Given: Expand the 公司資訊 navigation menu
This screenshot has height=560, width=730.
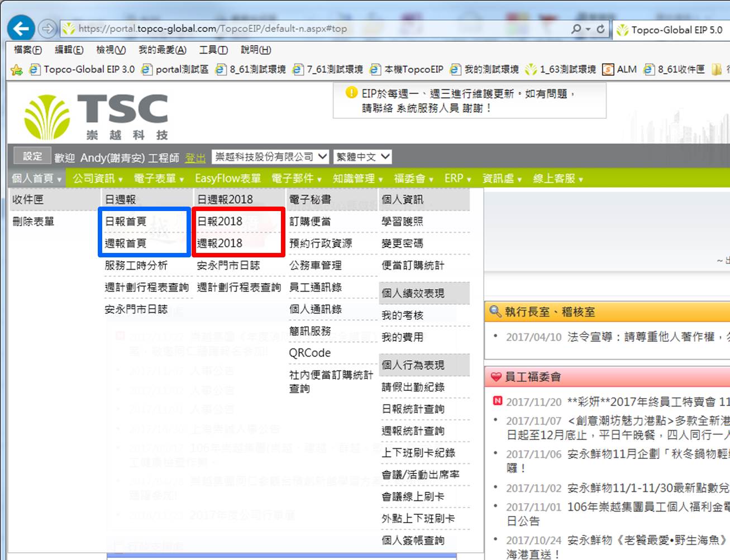Looking at the screenshot, I should tap(97, 178).
